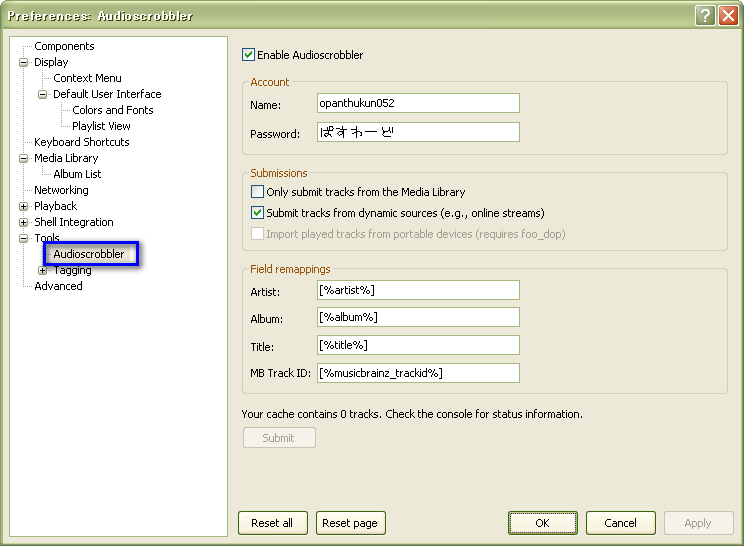Screen dimensions: 744x546
Task: Click the MB Track ID field
Action: coord(418,373)
